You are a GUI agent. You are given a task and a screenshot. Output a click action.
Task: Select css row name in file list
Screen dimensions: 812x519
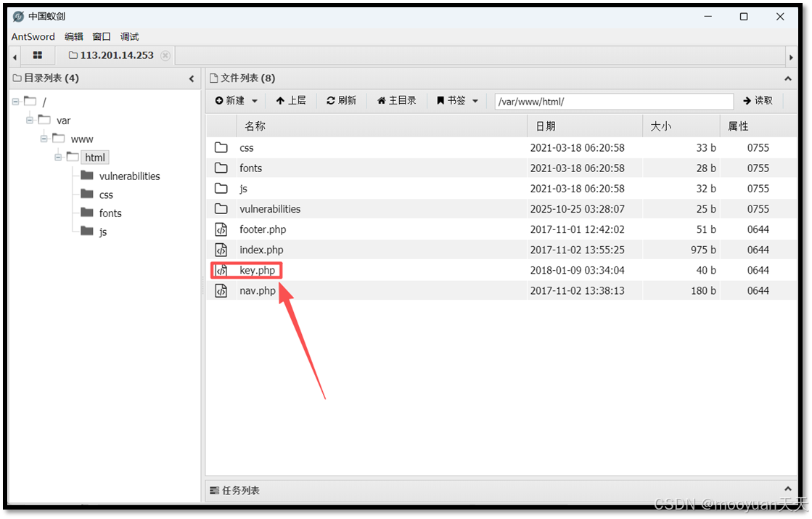[246, 148]
